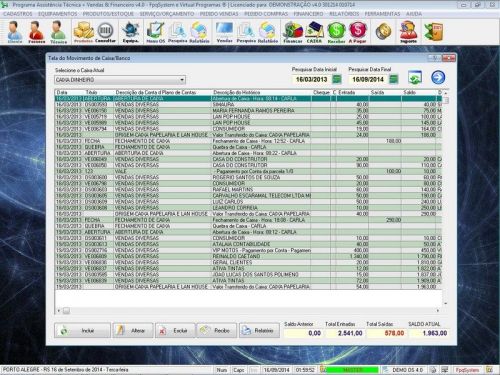This screenshot has width=500, height=375.
Task: Open the Equipa. equipment icon
Action: [131, 32]
